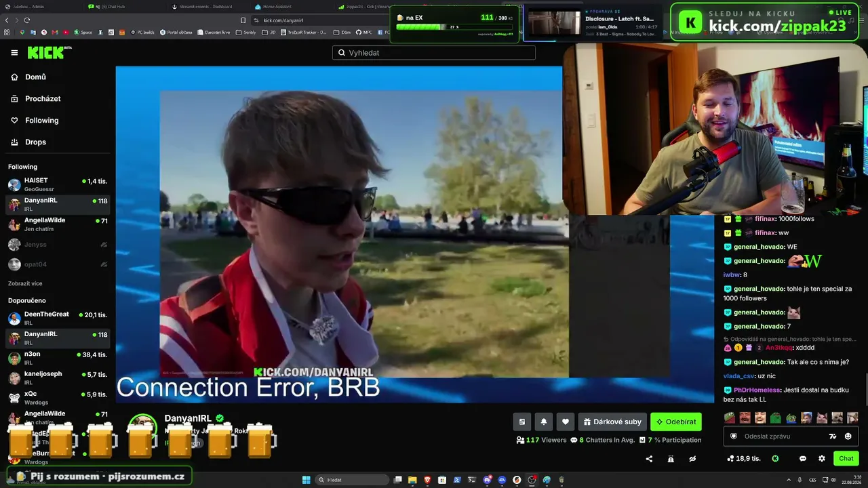Click the bookmark icon beside address bar
This screenshot has width=868, height=488.
tap(243, 20)
